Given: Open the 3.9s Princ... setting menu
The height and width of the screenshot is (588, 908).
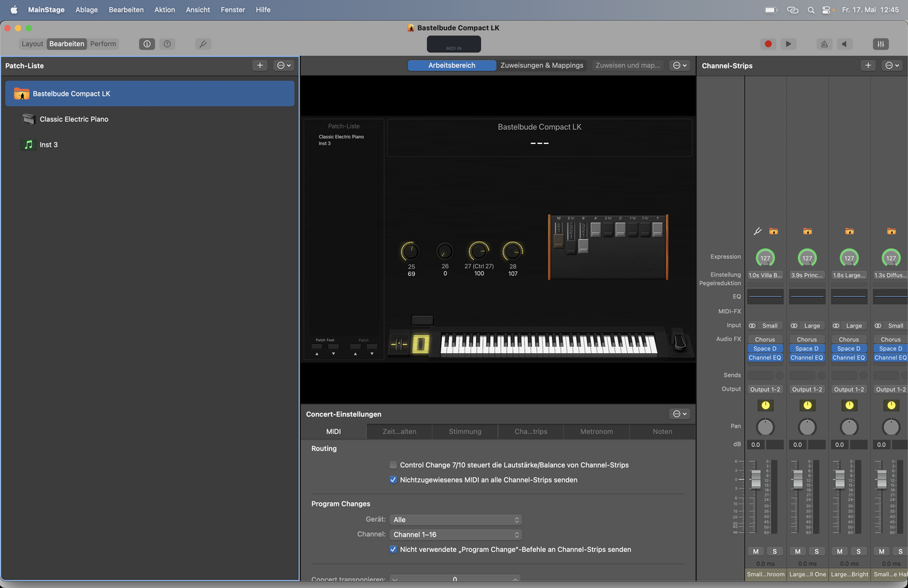Looking at the screenshot, I should tap(807, 275).
